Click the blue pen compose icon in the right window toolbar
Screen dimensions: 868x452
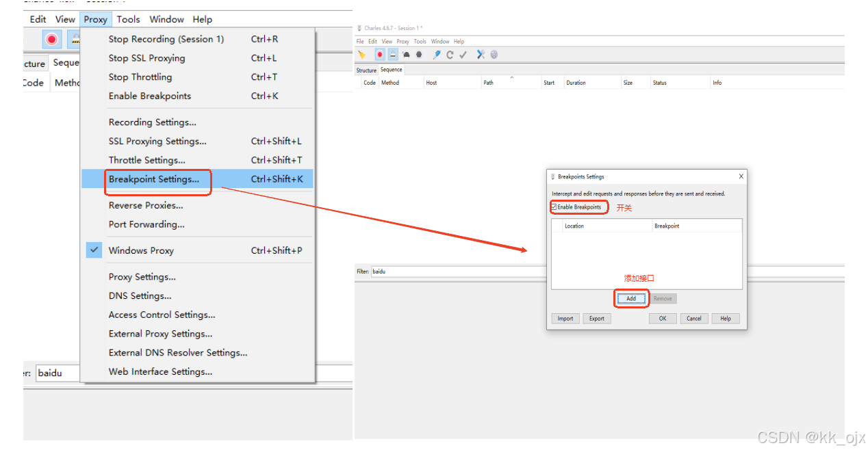coord(437,55)
